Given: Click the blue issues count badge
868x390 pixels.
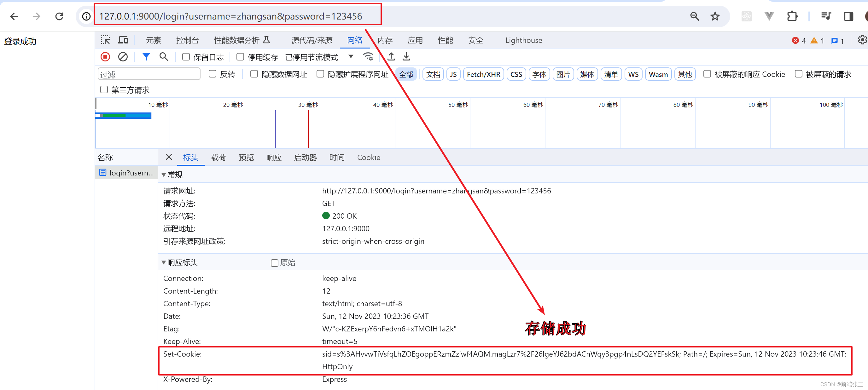Looking at the screenshot, I should pyautogui.click(x=838, y=41).
